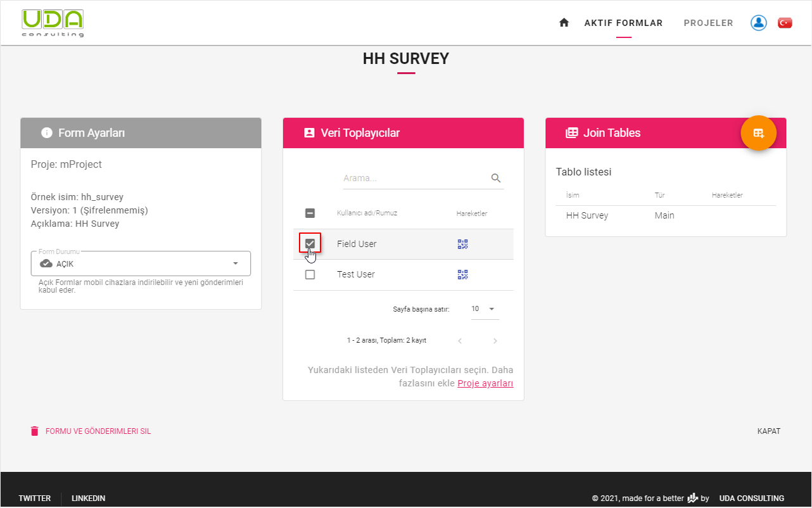Click the Test User name
This screenshot has height=508, width=812.
[x=356, y=274]
